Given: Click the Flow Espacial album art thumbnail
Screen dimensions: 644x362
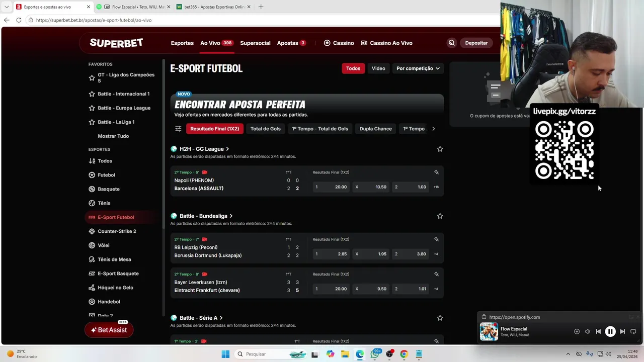Looking at the screenshot, I should point(489,331).
